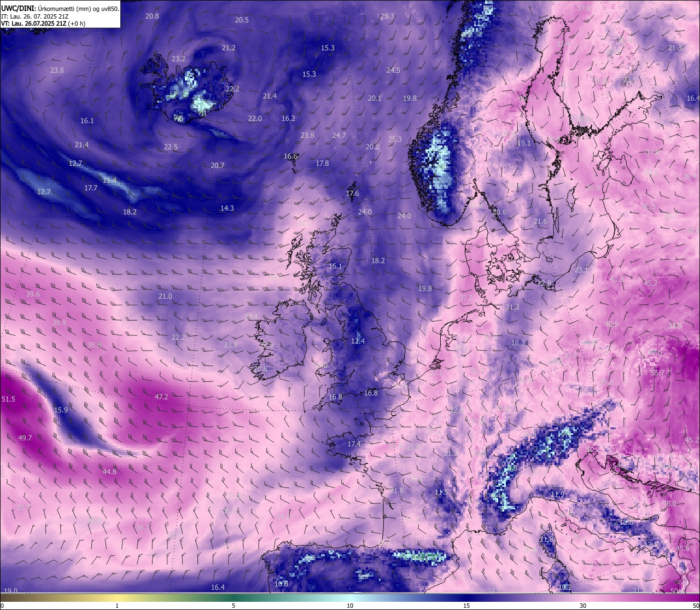Click the 22.0 value east of Iceland

click(255, 118)
